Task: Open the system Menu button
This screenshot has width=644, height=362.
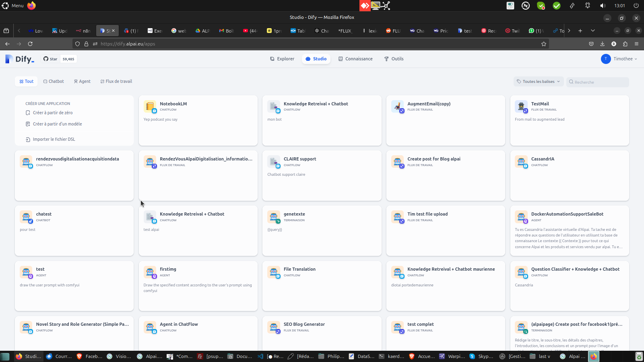Action: [x=13, y=6]
